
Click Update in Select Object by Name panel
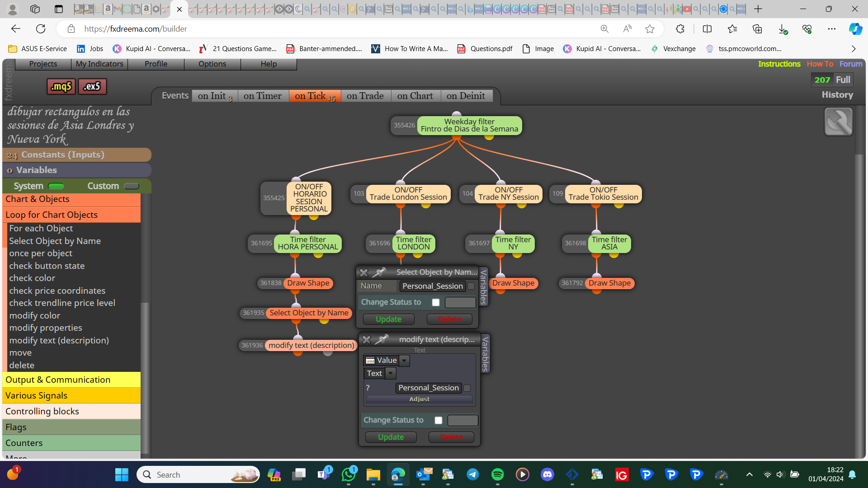(388, 319)
